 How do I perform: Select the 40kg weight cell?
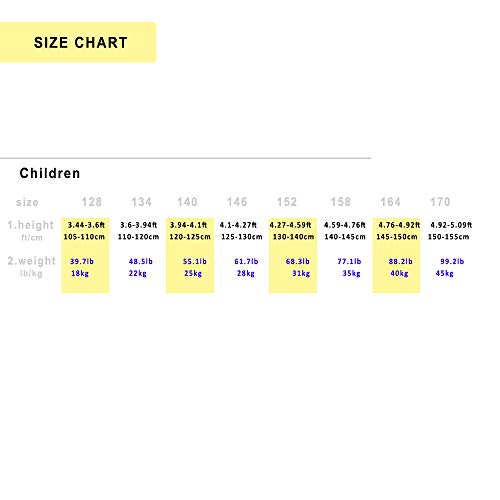coord(399,273)
